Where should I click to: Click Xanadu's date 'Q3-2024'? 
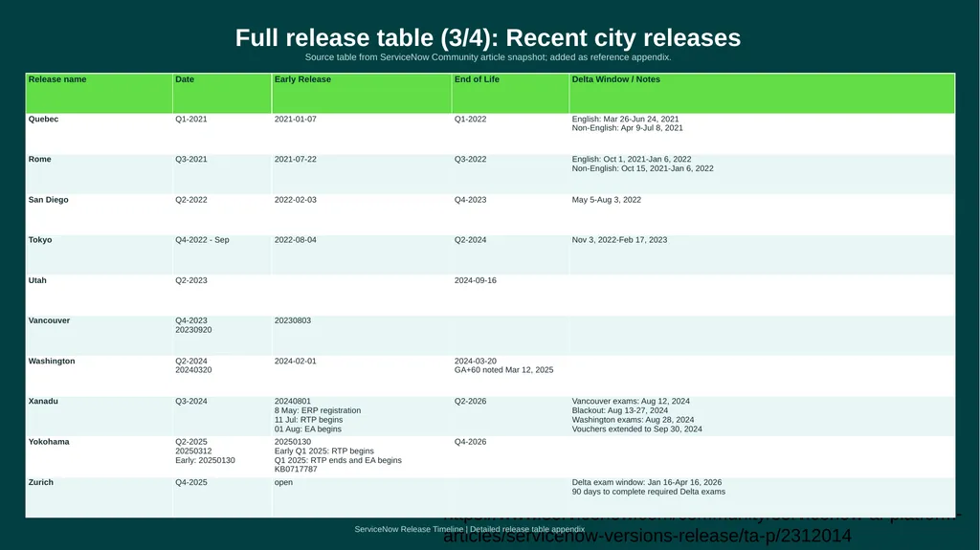(x=190, y=401)
